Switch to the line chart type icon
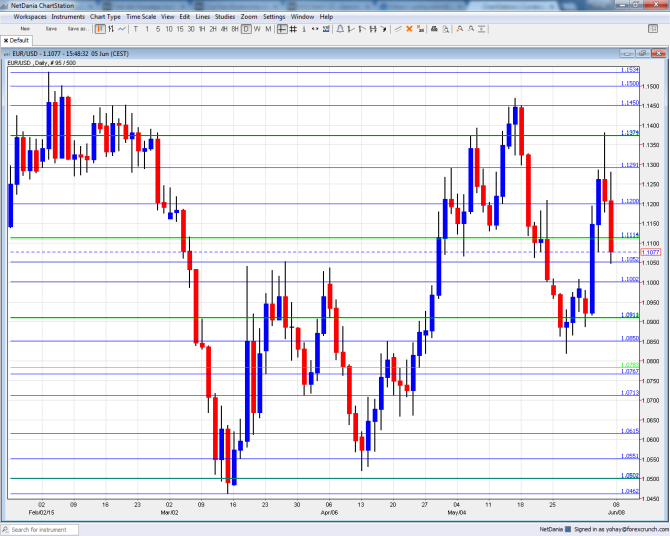 122,29
